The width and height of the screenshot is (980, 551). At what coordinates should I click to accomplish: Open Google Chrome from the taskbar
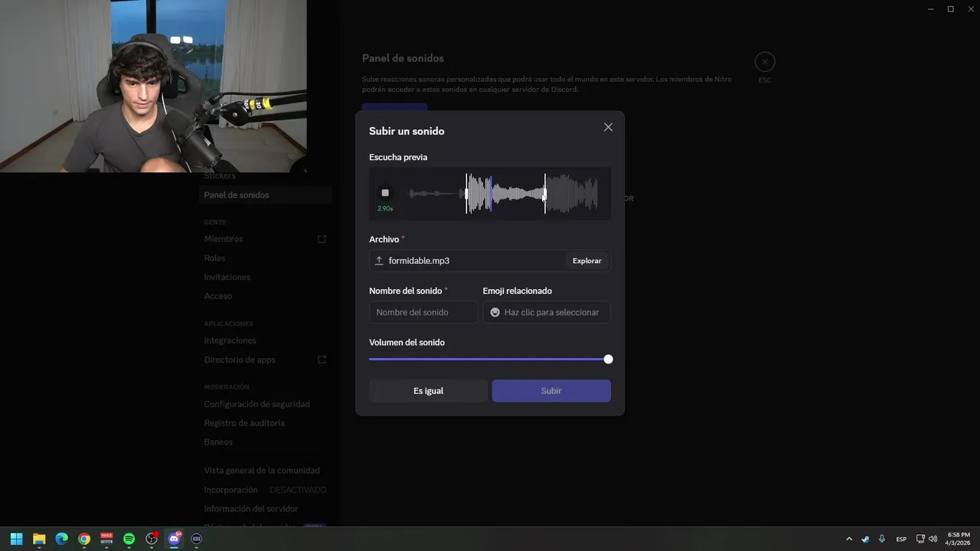(x=84, y=539)
